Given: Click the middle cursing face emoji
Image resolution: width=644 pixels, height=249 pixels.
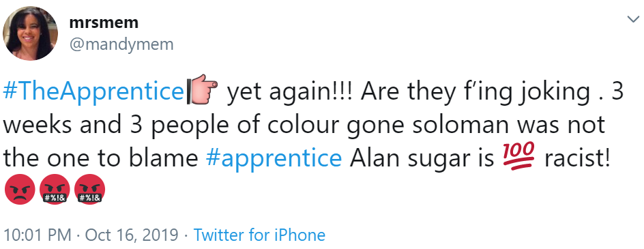Looking at the screenshot, I should click(x=54, y=188).
